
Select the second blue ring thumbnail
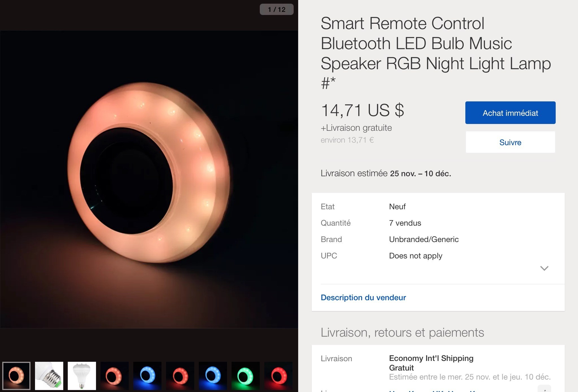[213, 376]
